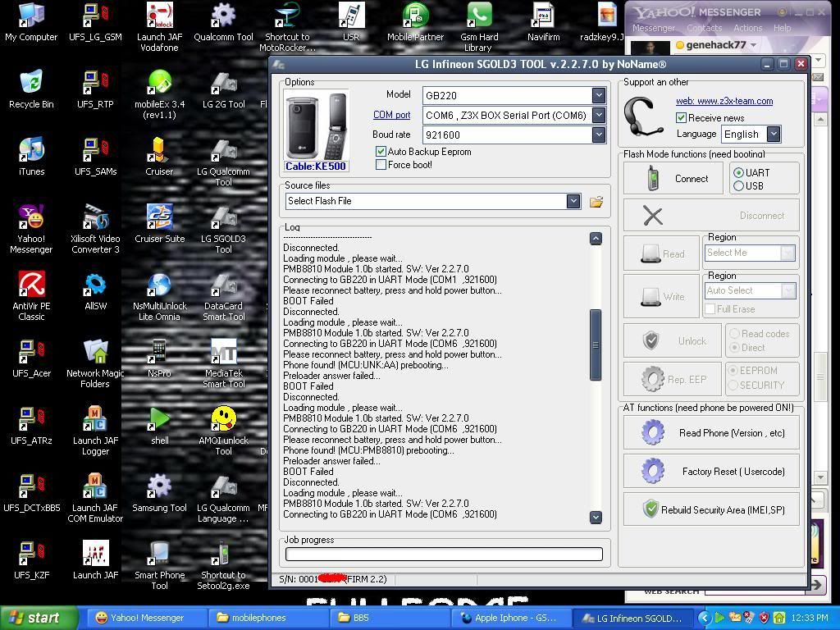This screenshot has height=630, width=840.
Task: Open the Language dropdown set to English
Action: coord(773,134)
